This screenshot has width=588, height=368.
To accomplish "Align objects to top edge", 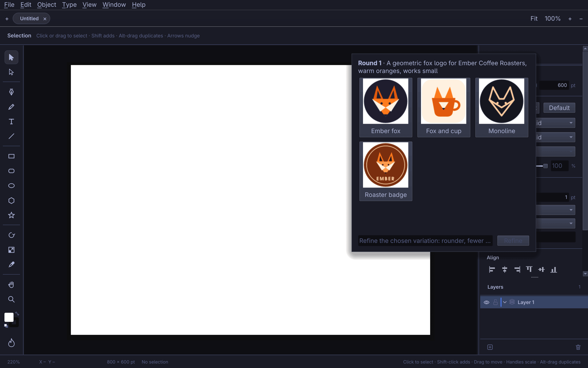I will (x=529, y=270).
